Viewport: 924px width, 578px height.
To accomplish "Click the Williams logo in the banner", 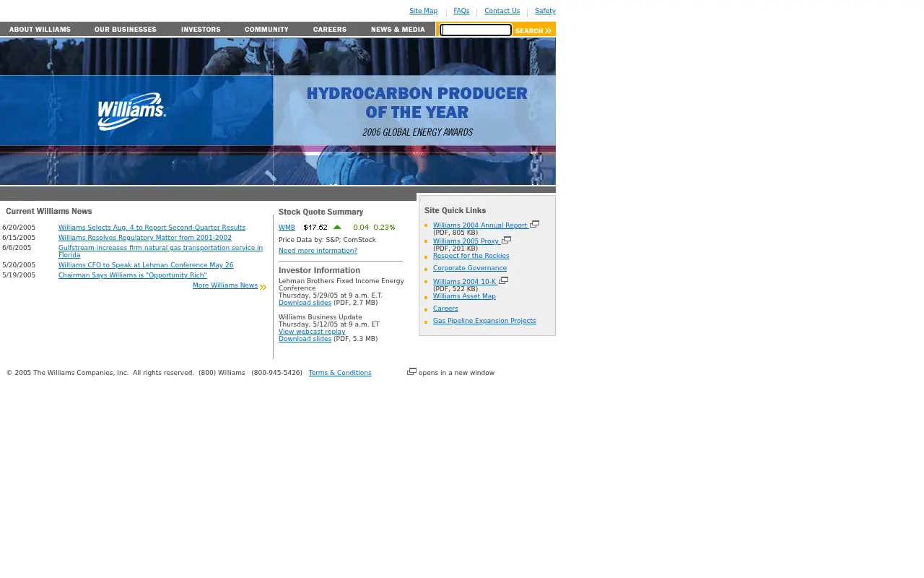I will coord(131,111).
